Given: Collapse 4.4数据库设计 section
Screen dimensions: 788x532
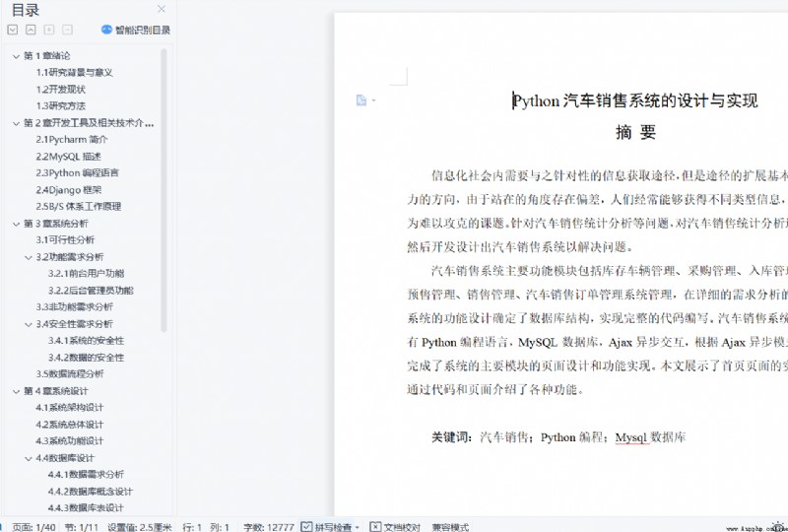Looking at the screenshot, I should pyautogui.click(x=29, y=458).
